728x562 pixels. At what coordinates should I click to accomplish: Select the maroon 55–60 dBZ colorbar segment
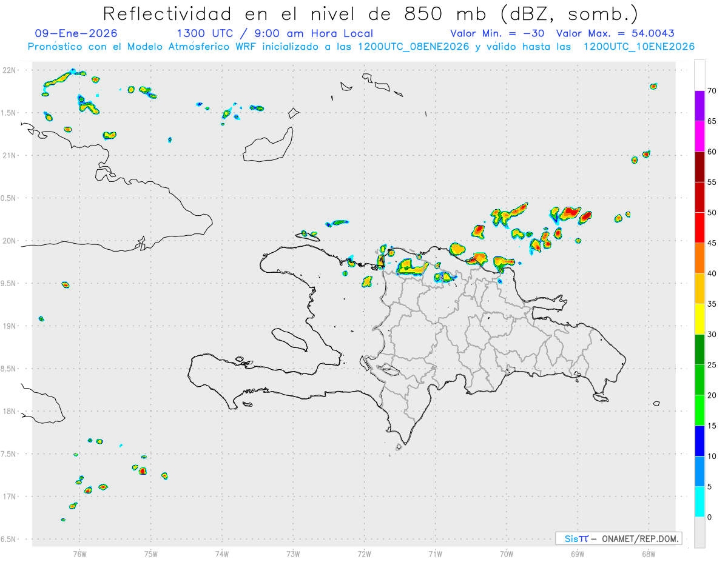pyautogui.click(x=699, y=167)
